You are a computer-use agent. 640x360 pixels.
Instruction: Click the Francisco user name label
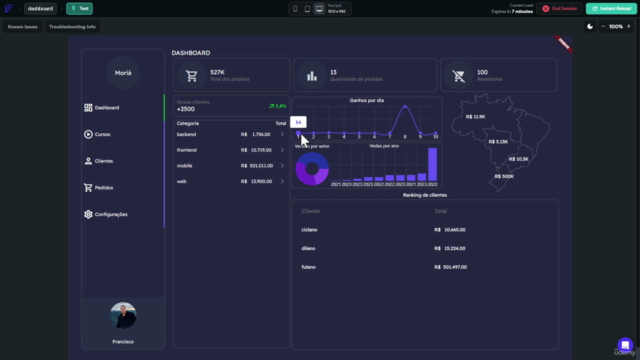click(123, 342)
